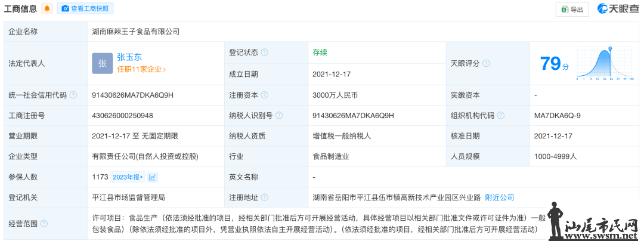Click 1000-4999人 staff size value

555,156
